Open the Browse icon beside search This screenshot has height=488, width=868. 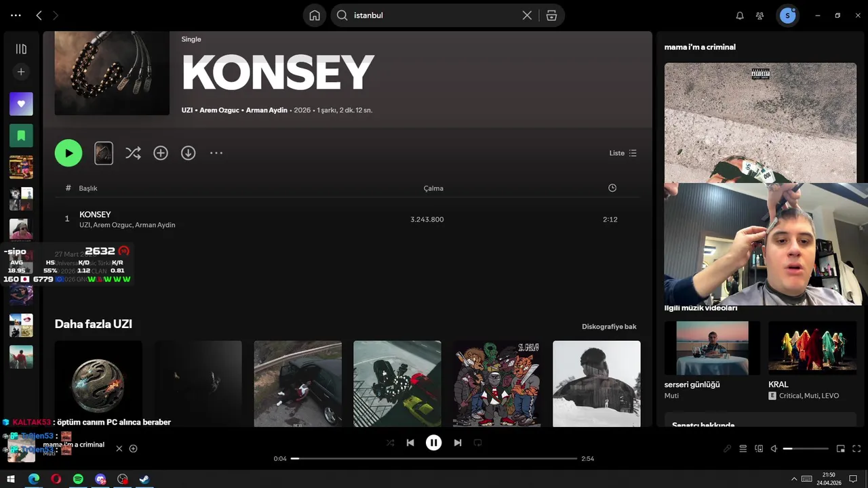(x=551, y=15)
